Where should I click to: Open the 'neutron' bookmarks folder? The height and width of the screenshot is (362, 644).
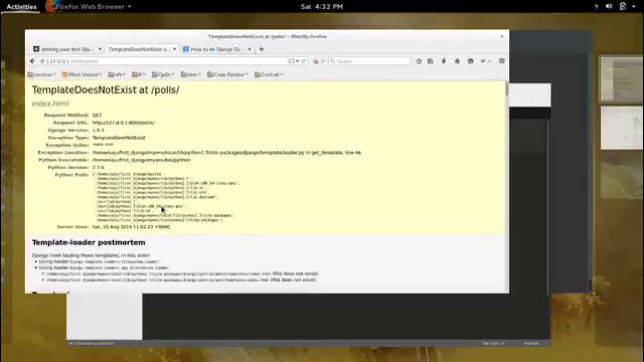click(x=42, y=74)
